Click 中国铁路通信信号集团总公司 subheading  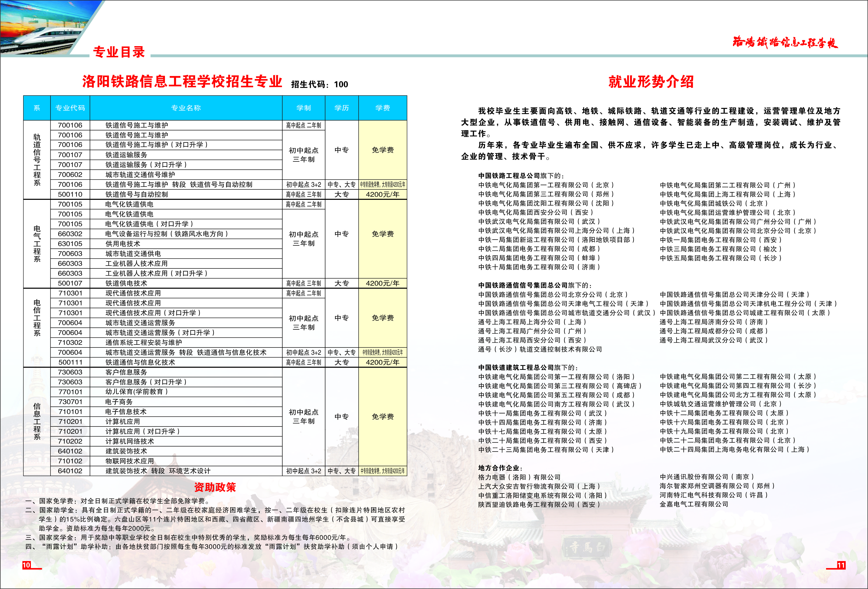point(523,285)
